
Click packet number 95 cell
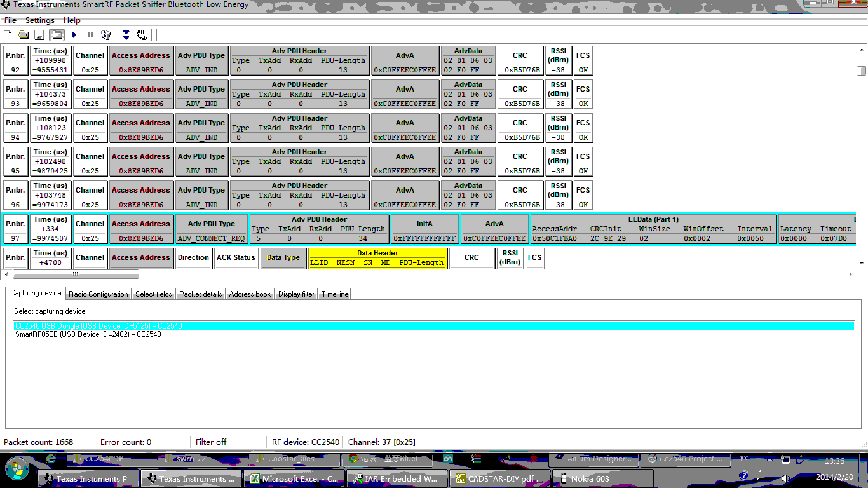(16, 162)
